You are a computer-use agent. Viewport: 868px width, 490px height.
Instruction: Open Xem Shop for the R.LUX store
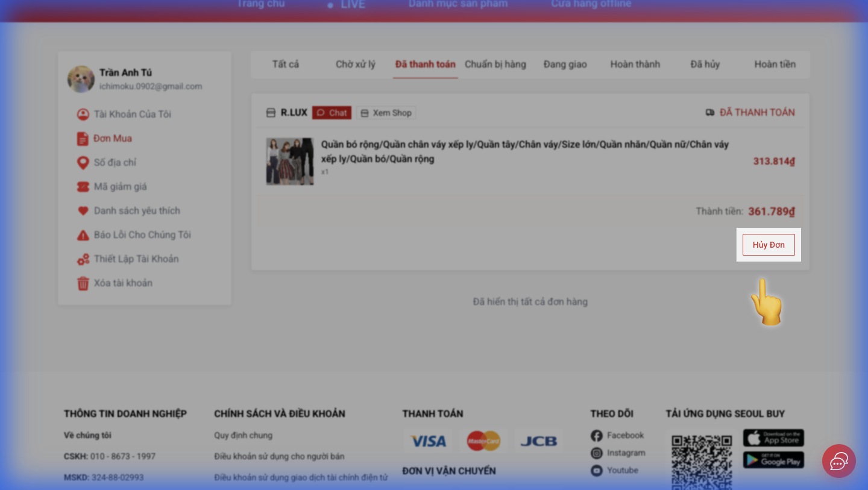click(386, 113)
